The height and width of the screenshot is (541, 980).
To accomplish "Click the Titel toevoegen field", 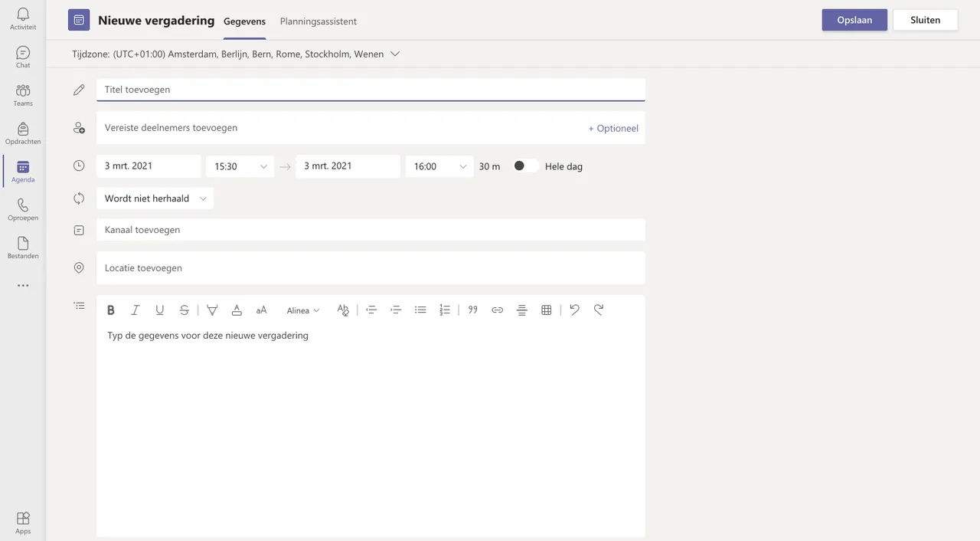I will pyautogui.click(x=371, y=90).
